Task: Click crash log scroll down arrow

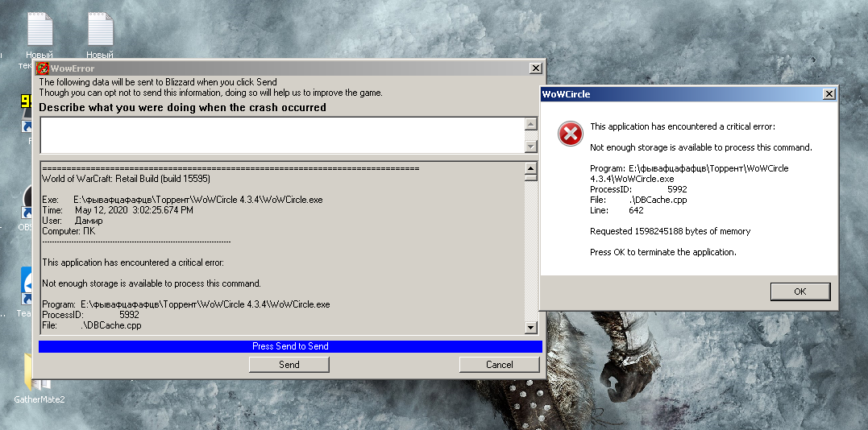Action: pos(530,328)
